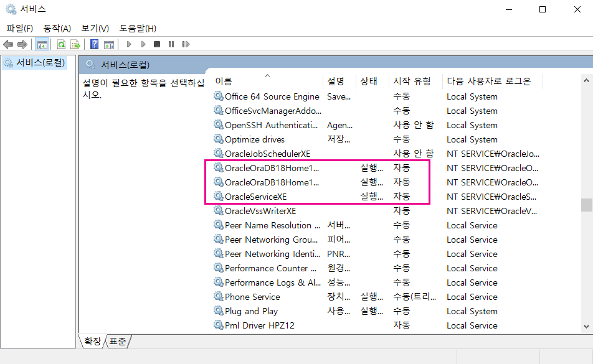
Task: Open the 보기(V) menu
Action: 95,29
